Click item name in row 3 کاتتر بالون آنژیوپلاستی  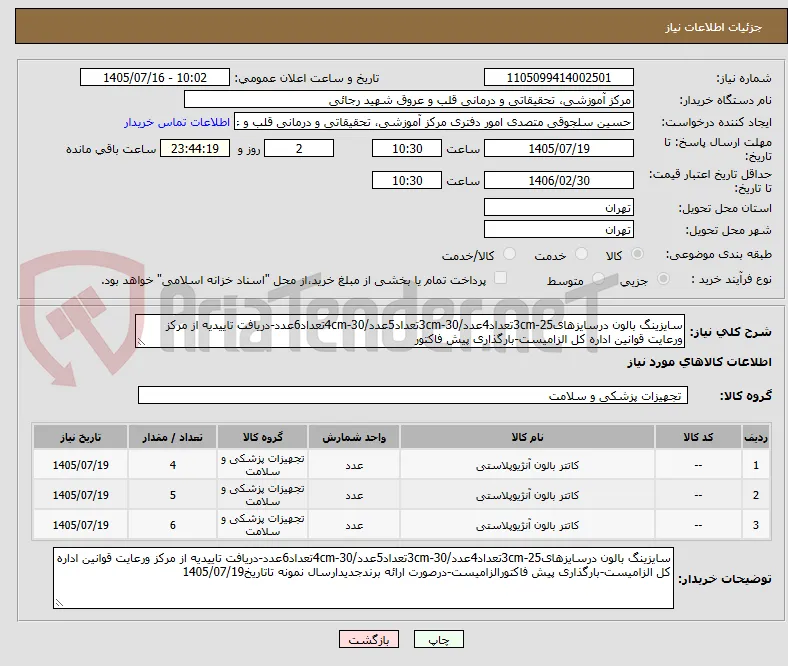point(527,525)
